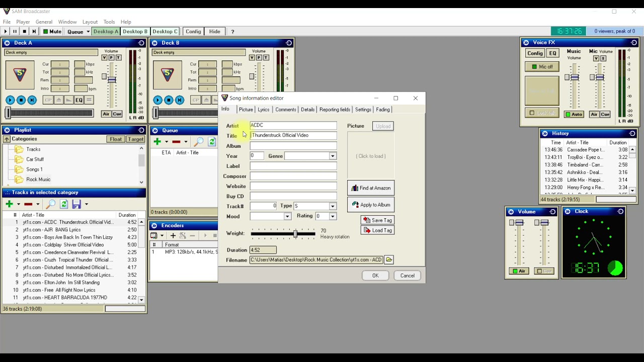The height and width of the screenshot is (362, 644).
Task: Toggle Air button in Volume panel
Action: tap(518, 271)
